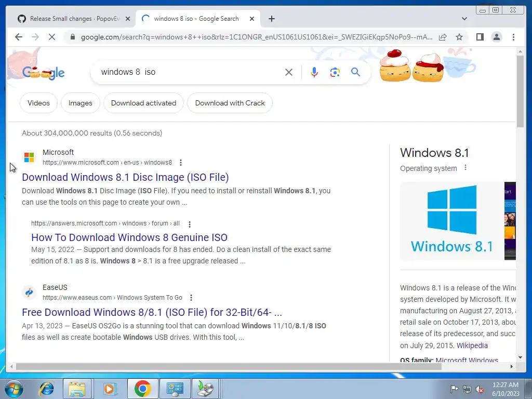This screenshot has height=399, width=532.
Task: Close the GitHub Release tab
Action: [128, 19]
